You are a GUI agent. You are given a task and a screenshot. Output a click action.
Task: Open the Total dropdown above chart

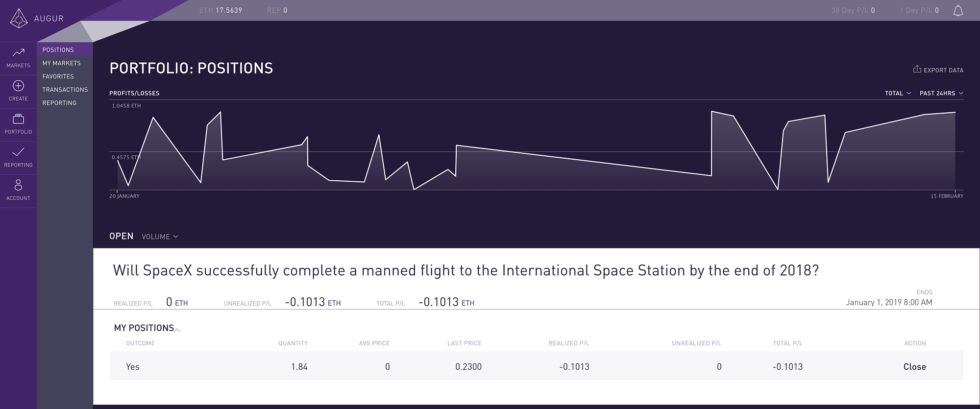click(x=898, y=93)
